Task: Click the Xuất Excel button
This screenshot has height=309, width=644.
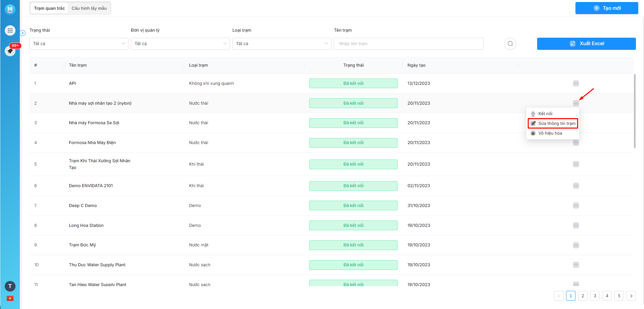Action: click(x=587, y=44)
